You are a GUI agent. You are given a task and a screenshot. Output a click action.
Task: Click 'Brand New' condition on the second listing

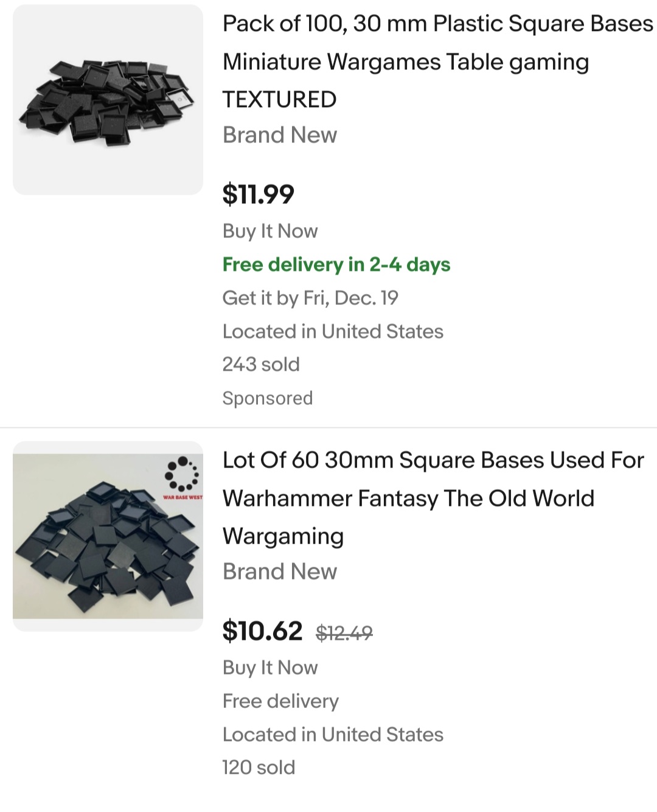(x=280, y=572)
